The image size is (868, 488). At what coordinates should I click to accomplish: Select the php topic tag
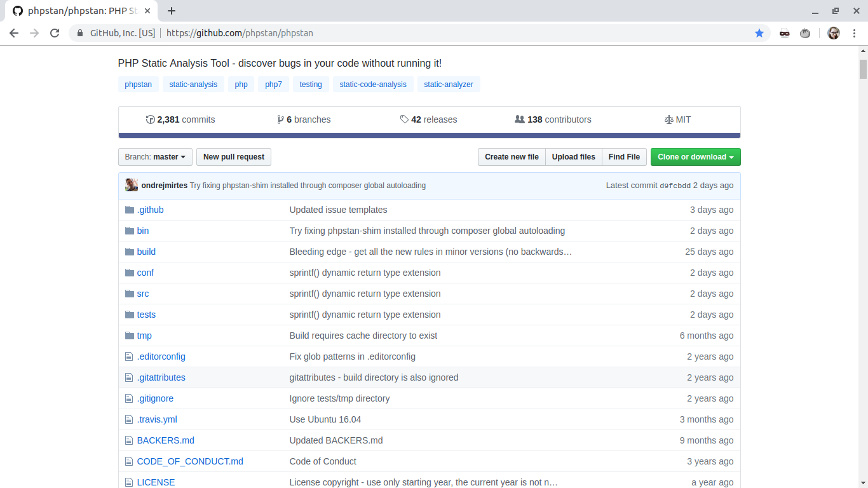click(241, 85)
